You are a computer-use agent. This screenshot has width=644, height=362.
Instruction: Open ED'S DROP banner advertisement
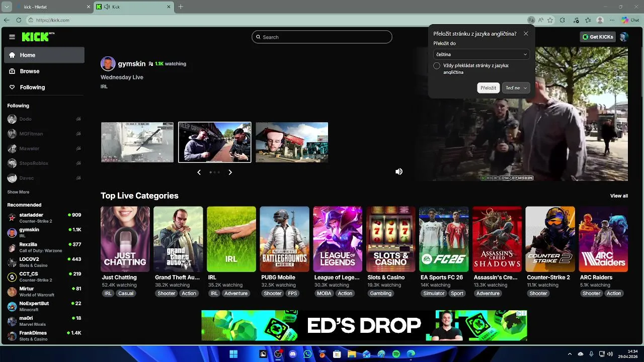(x=364, y=325)
